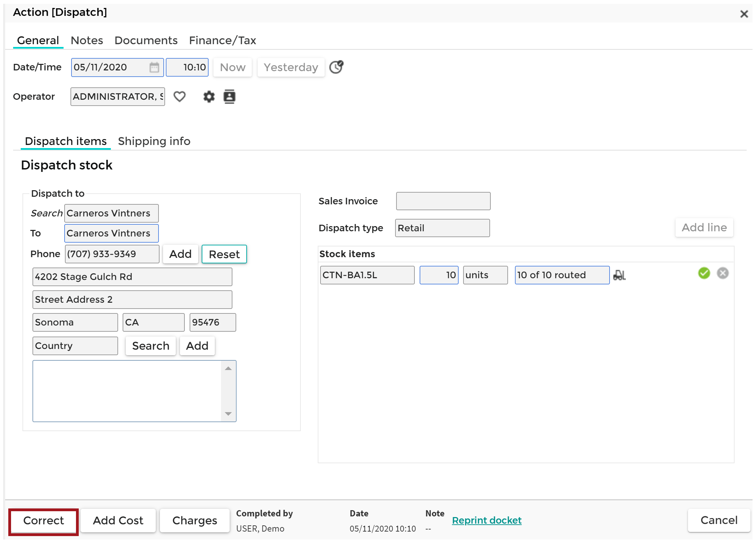Click the 10 of 10 routed field

pyautogui.click(x=562, y=275)
